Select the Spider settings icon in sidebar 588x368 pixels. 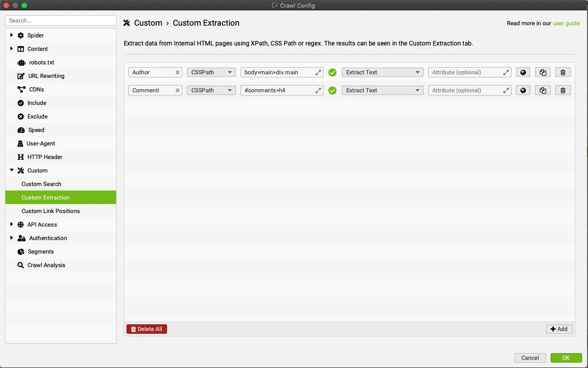(20, 35)
